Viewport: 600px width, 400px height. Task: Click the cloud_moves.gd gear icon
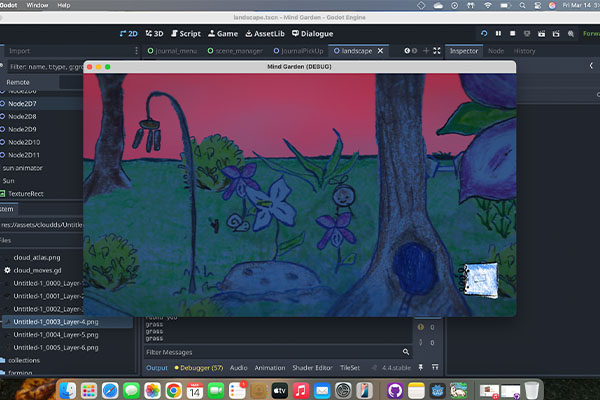click(x=7, y=270)
